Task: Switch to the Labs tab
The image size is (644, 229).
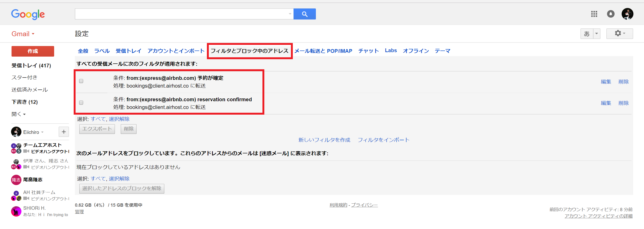Action: click(391, 50)
